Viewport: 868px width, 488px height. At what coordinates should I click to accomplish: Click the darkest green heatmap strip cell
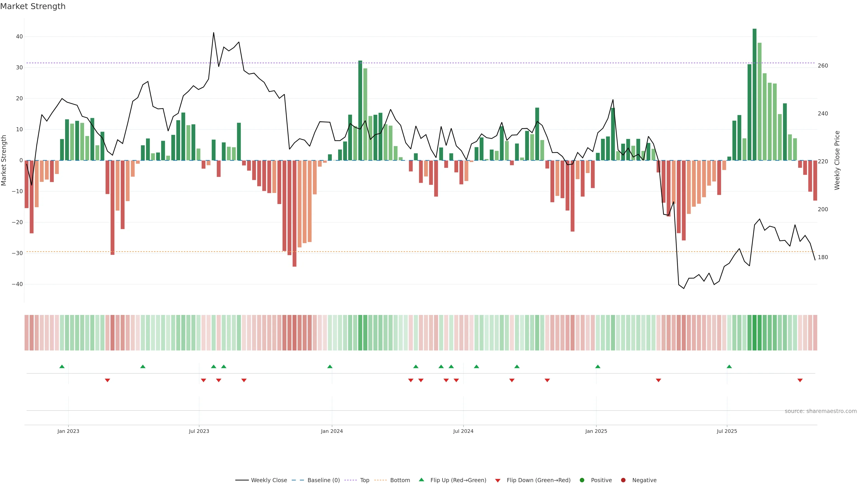point(755,332)
